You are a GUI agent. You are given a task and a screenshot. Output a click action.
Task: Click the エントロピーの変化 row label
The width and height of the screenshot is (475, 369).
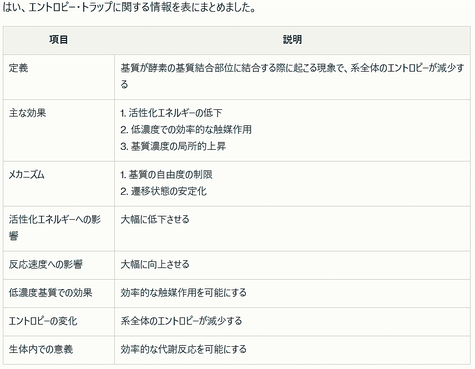pos(43,321)
